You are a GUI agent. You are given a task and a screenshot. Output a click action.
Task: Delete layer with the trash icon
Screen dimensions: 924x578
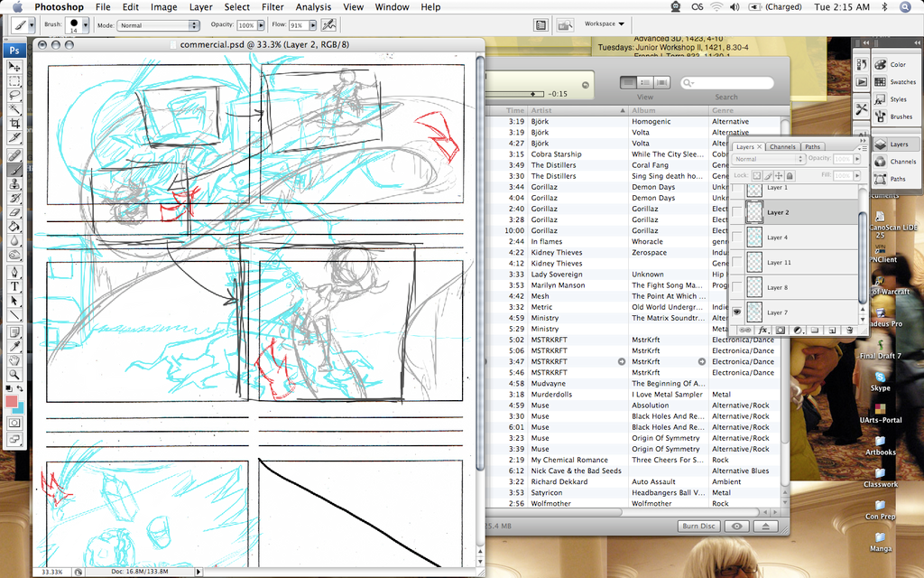pos(849,331)
